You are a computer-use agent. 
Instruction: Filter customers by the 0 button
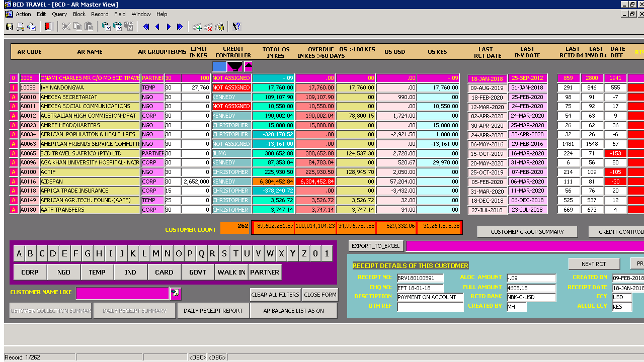coord(315,254)
